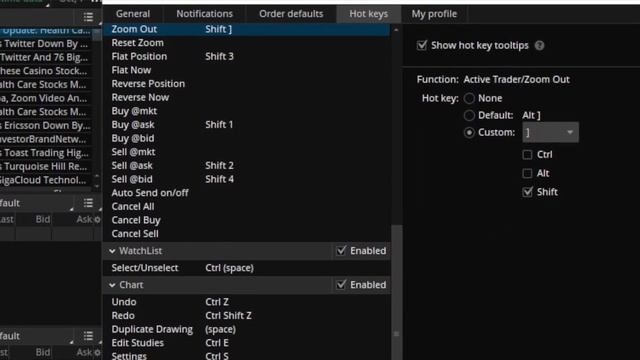
Task: Select the Sell @mkt function
Action: [x=247, y=152]
